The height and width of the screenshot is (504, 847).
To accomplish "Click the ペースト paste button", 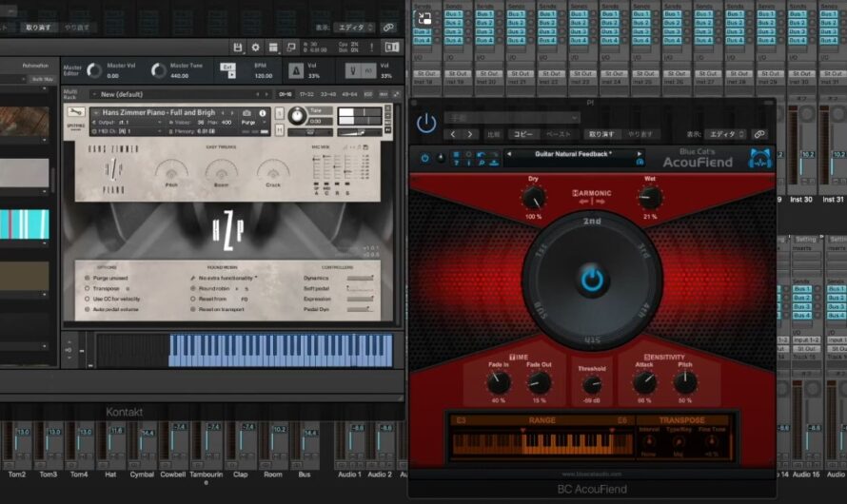I will 558,134.
